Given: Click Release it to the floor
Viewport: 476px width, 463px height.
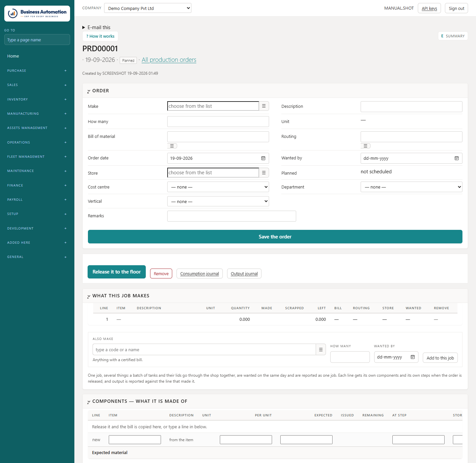Looking at the screenshot, I should (x=117, y=272).
